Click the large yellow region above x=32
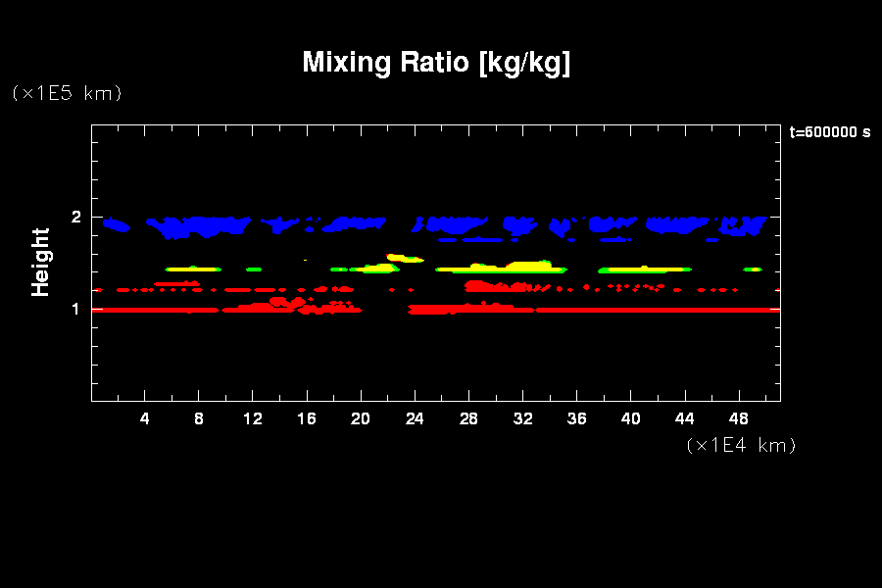882x588 pixels. [524, 266]
